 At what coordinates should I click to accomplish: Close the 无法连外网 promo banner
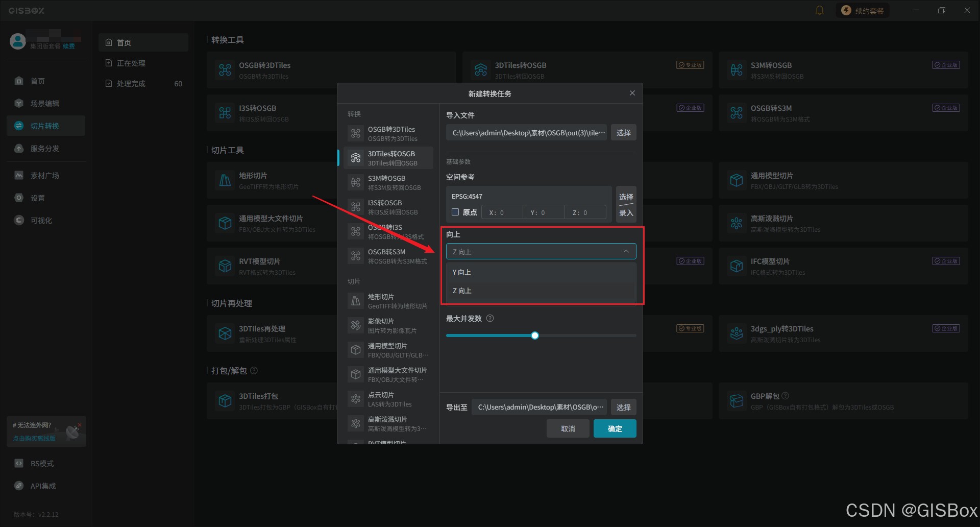click(x=80, y=425)
